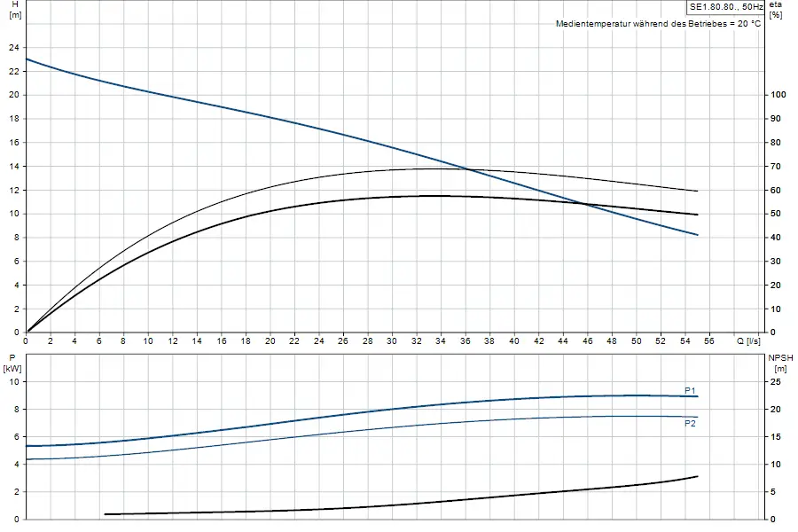
Task: Click the SE1.80.80., 50Hz pump label
Action: [726, 6]
